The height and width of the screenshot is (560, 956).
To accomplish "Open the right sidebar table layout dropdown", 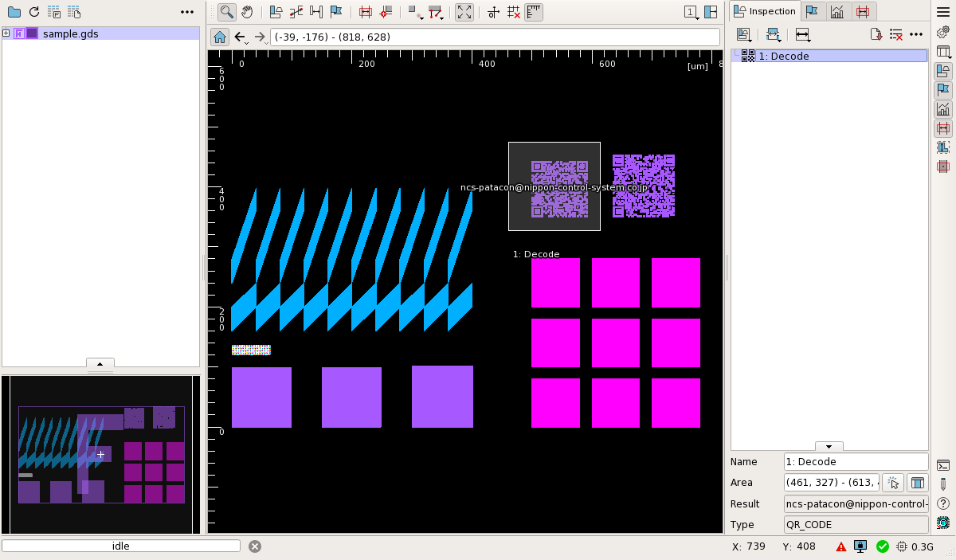I will coord(943,52).
